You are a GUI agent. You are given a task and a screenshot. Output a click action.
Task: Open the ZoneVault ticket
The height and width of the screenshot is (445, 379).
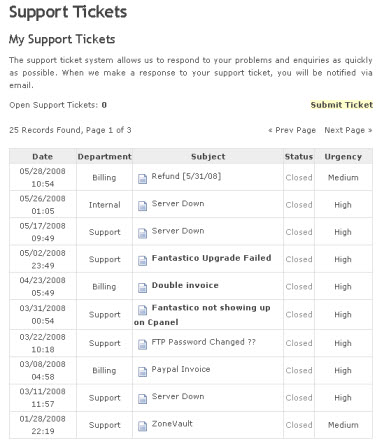172,424
